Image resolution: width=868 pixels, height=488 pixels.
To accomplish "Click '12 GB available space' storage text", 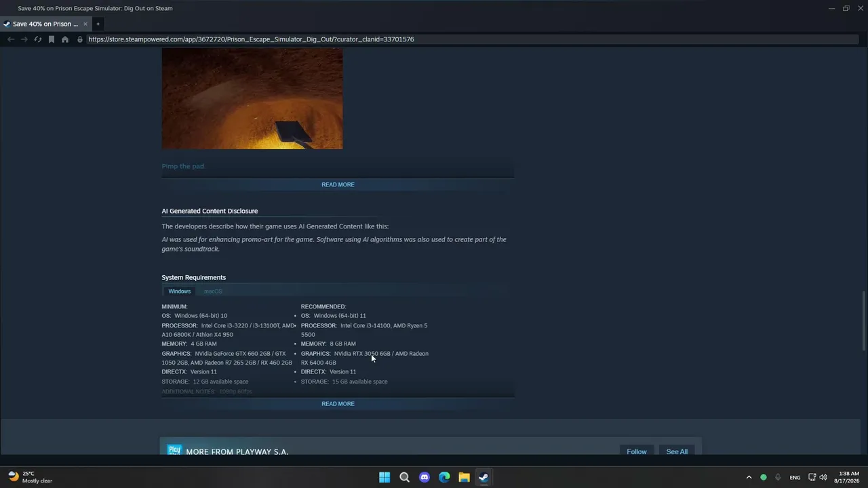I will [220, 382].
